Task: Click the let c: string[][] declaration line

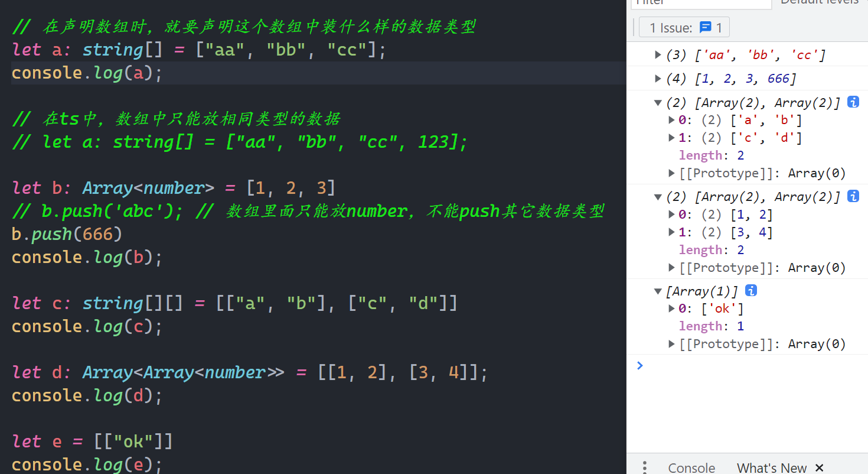Action: click(235, 303)
